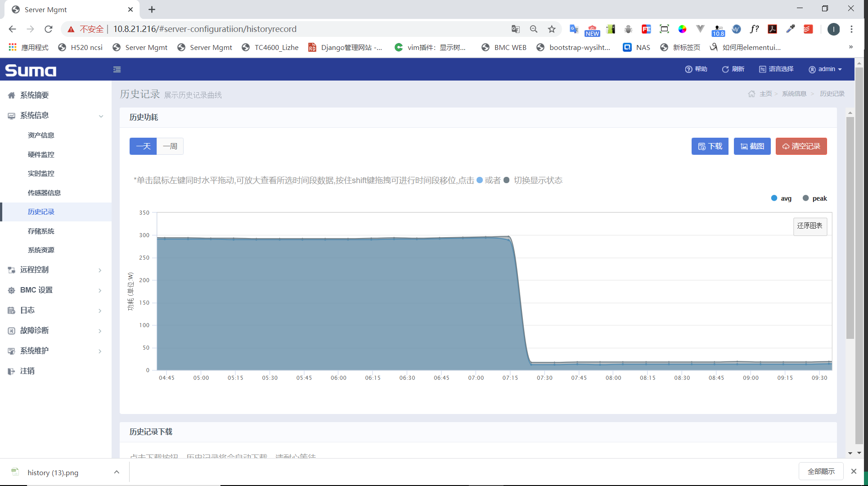
Task: Bookmark this page with the star icon
Action: (552, 29)
